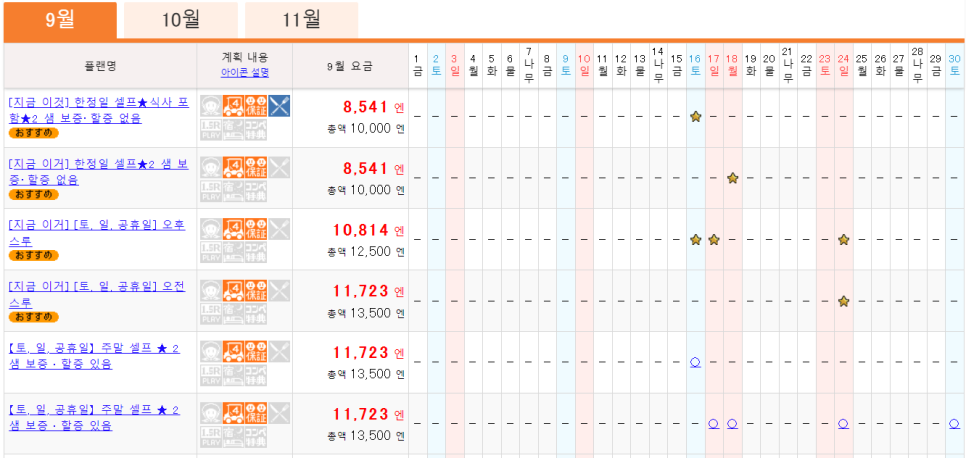Click the 1.5R PLAY icon in 오후 스루 row
This screenshot has width=966, height=458.
[x=211, y=252]
